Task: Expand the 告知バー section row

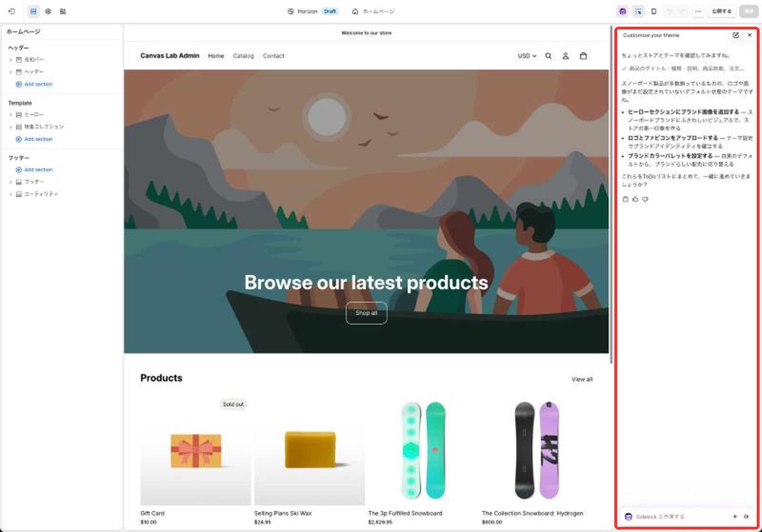Action: [10, 59]
